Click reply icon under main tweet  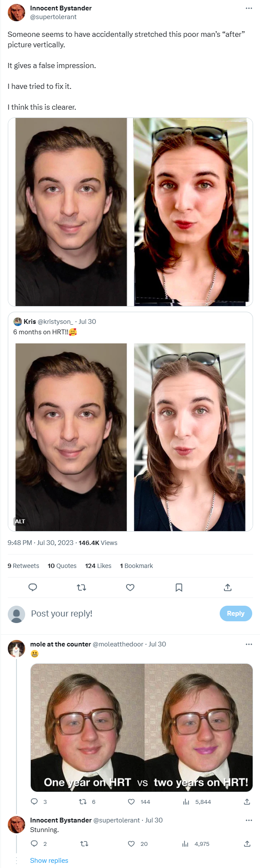[x=32, y=587]
